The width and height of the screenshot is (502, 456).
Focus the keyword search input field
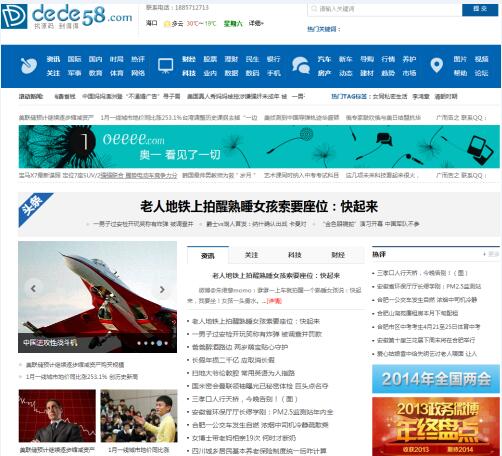[385, 9]
